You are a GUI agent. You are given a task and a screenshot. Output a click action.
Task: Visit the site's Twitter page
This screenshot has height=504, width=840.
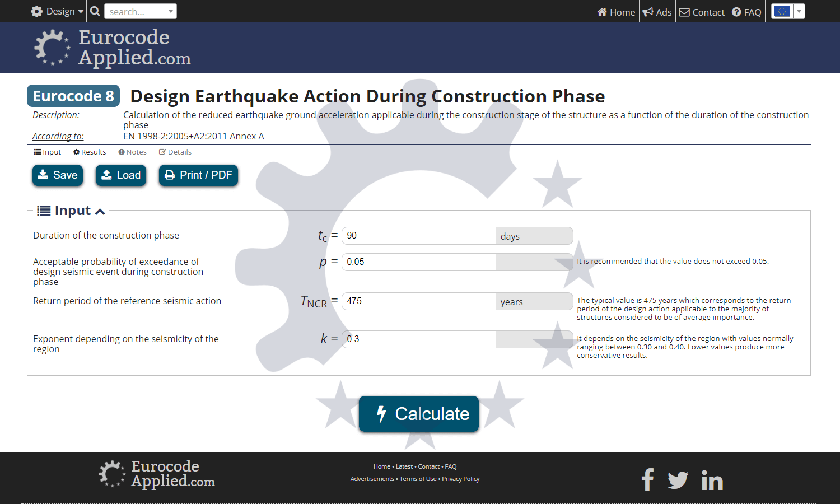point(678,479)
